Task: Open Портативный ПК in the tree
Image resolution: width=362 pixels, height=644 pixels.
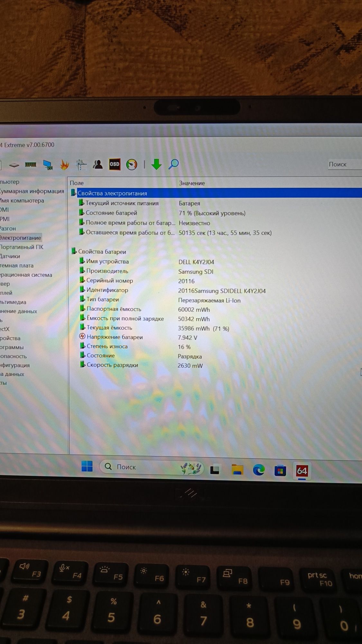Action: click(22, 247)
